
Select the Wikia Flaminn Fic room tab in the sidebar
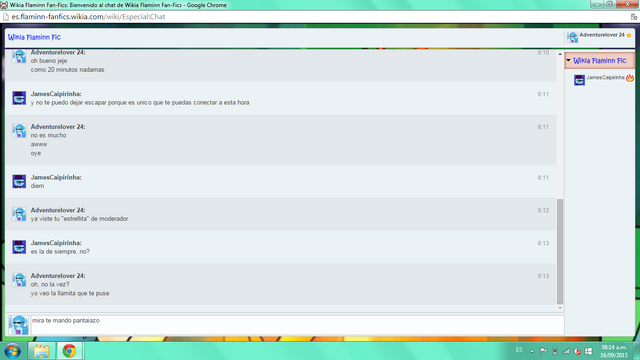tap(599, 60)
